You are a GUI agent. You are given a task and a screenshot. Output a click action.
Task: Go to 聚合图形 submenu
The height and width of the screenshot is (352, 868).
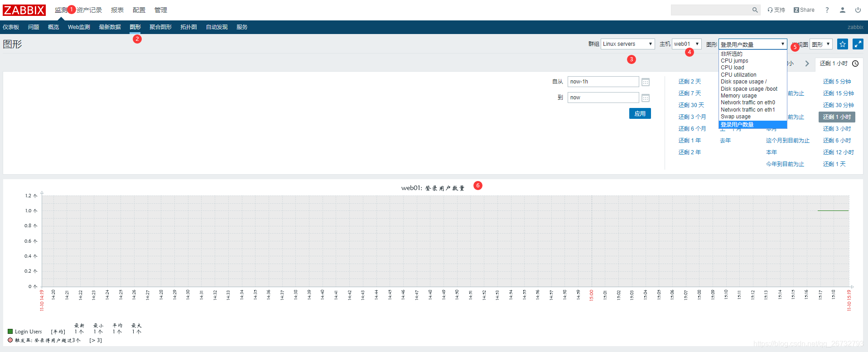coord(160,27)
